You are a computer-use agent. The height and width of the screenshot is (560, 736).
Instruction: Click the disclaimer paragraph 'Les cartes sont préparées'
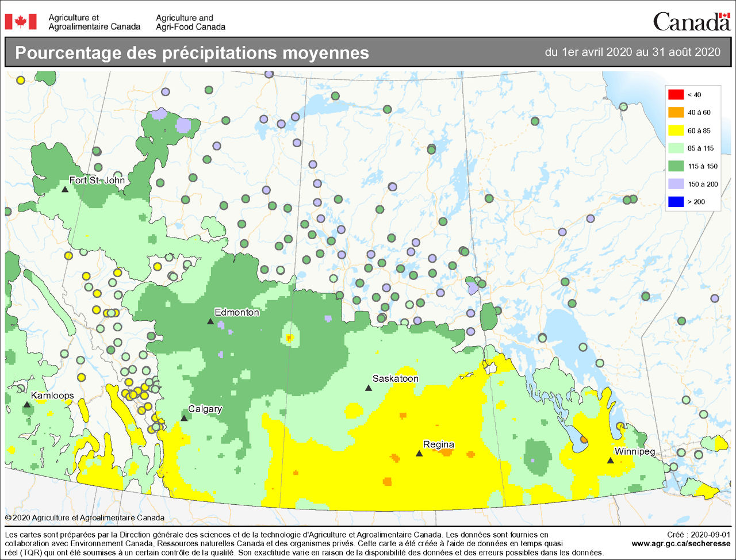(x=305, y=543)
